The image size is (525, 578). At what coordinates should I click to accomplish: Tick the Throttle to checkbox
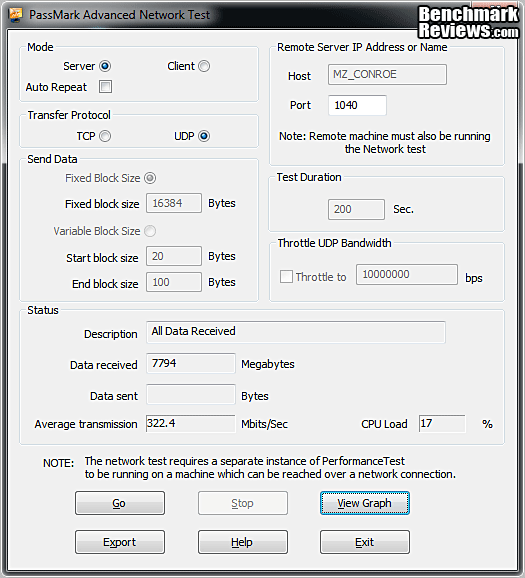(x=286, y=276)
